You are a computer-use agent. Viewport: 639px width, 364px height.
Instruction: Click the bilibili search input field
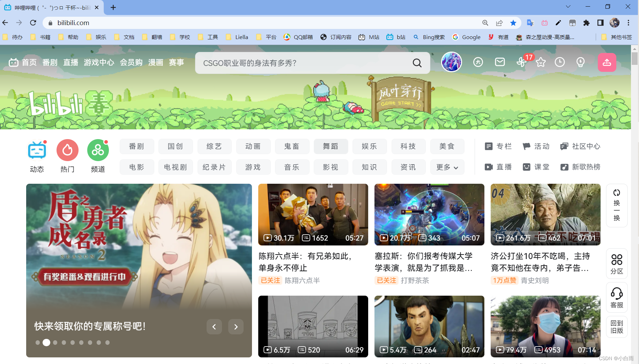[x=304, y=63]
